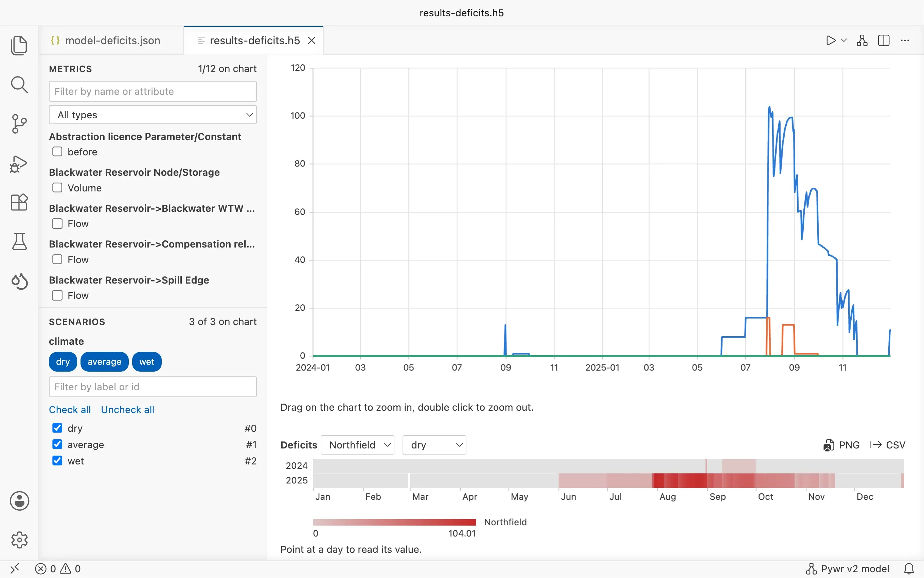This screenshot has height=578, width=924.
Task: Open the Search view icon
Action: pos(19,84)
